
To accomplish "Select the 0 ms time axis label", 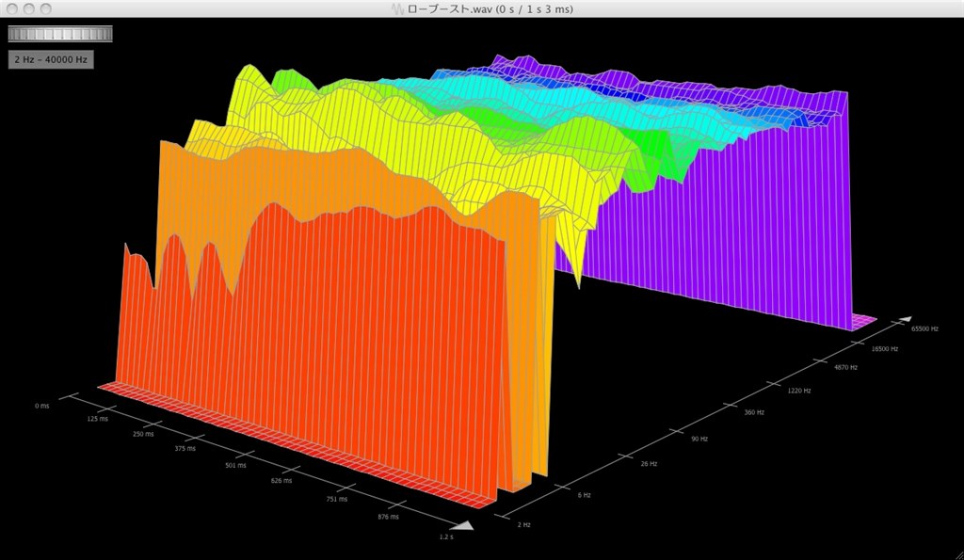I will (x=41, y=406).
